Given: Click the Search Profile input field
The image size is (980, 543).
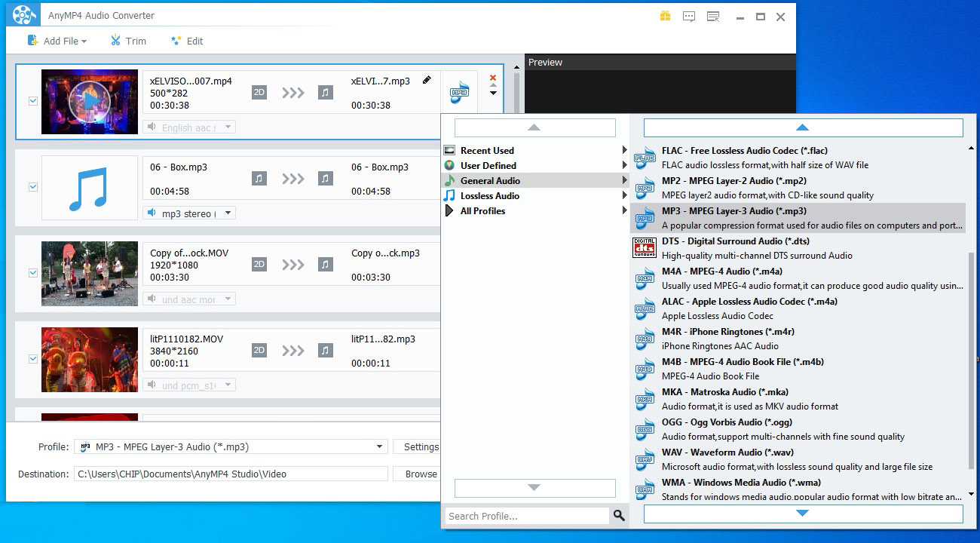Looking at the screenshot, I should point(526,516).
